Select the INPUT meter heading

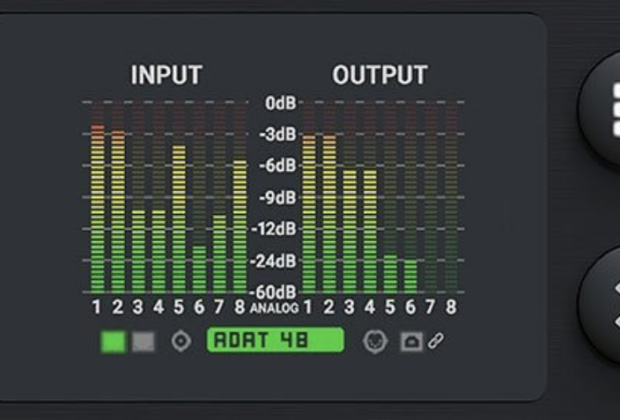166,75
